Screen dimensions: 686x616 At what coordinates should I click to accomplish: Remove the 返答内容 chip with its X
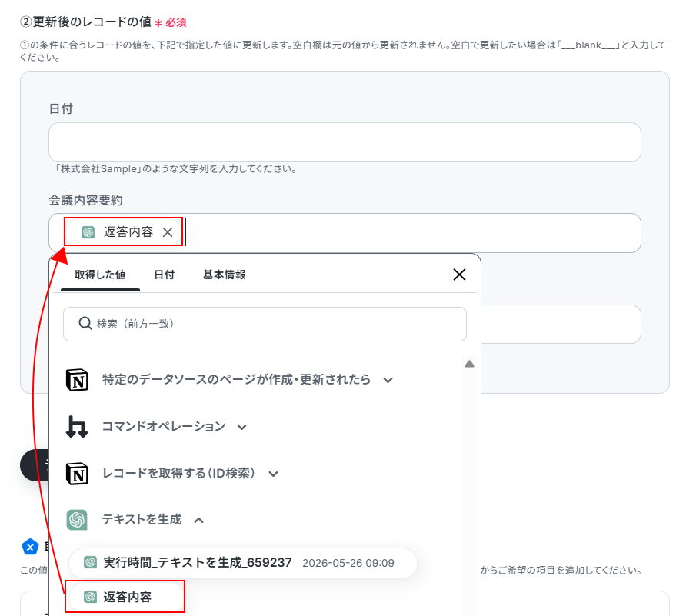tap(168, 232)
